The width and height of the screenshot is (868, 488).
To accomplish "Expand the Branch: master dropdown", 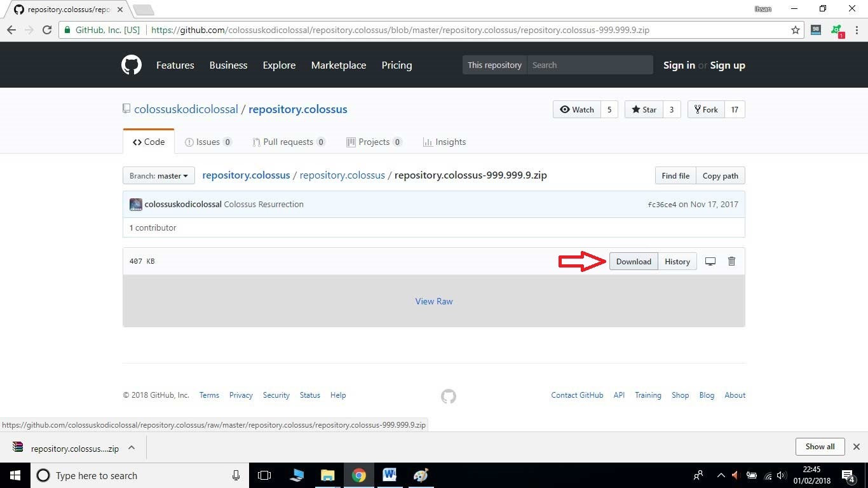I will point(158,176).
